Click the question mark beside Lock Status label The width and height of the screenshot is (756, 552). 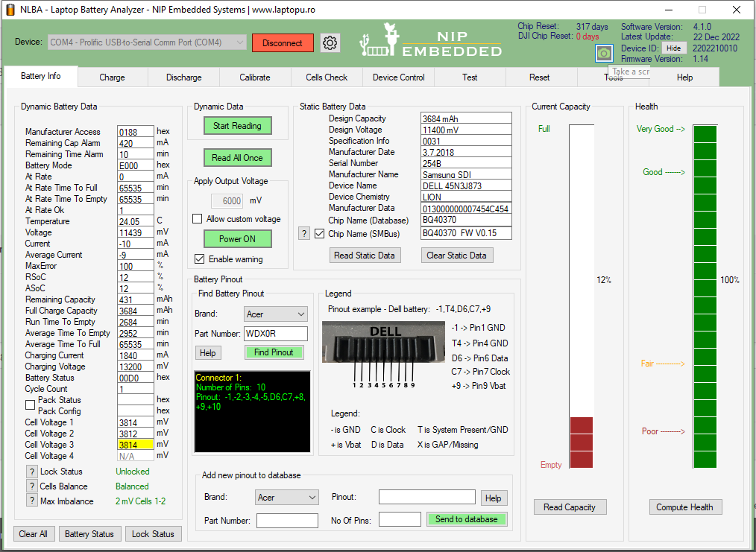(32, 472)
